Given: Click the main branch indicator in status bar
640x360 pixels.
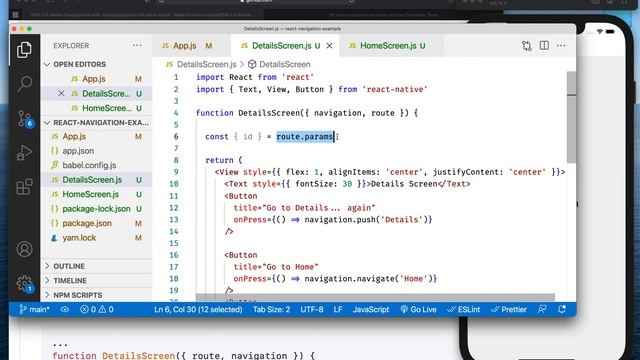Looking at the screenshot, I should point(34,309).
